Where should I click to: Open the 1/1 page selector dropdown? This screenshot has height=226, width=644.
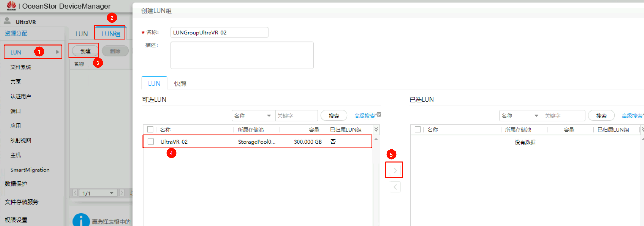[98, 193]
